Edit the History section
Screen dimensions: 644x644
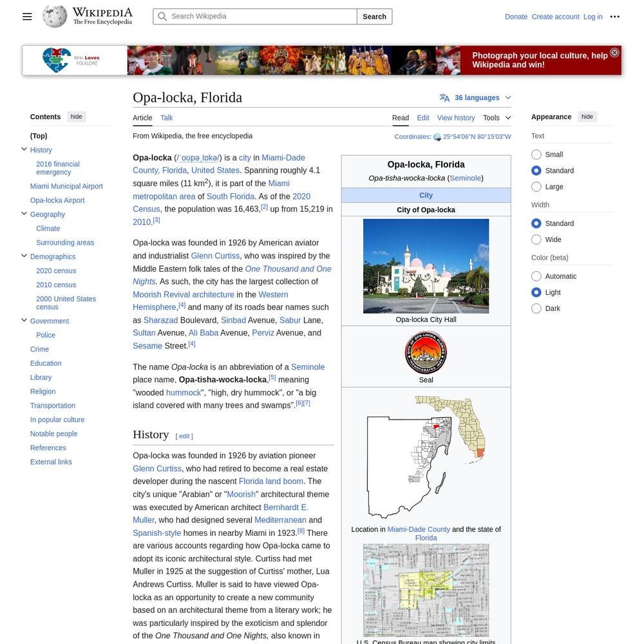pyautogui.click(x=184, y=436)
